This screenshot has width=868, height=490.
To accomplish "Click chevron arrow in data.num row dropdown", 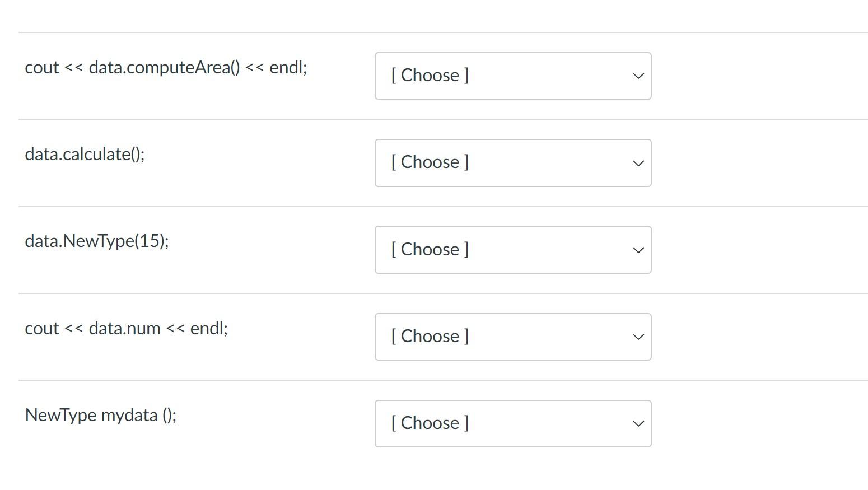I will [638, 337].
